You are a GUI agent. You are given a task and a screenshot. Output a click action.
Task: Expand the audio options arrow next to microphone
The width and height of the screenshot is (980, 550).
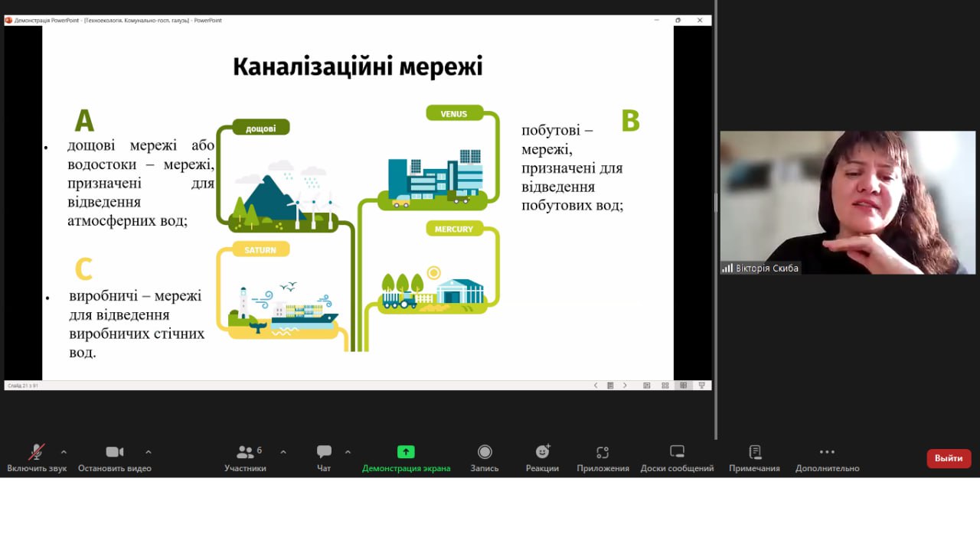pyautogui.click(x=64, y=452)
